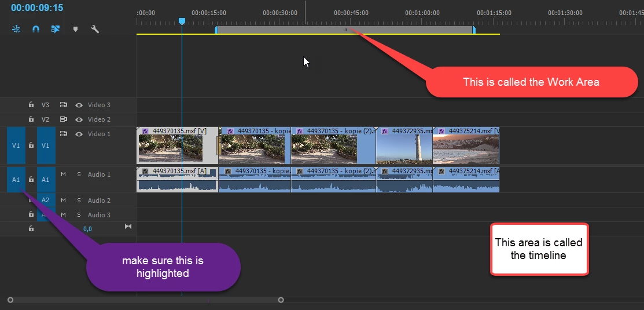
Task: Click the highlighted A1 track target button
Action: click(45, 180)
